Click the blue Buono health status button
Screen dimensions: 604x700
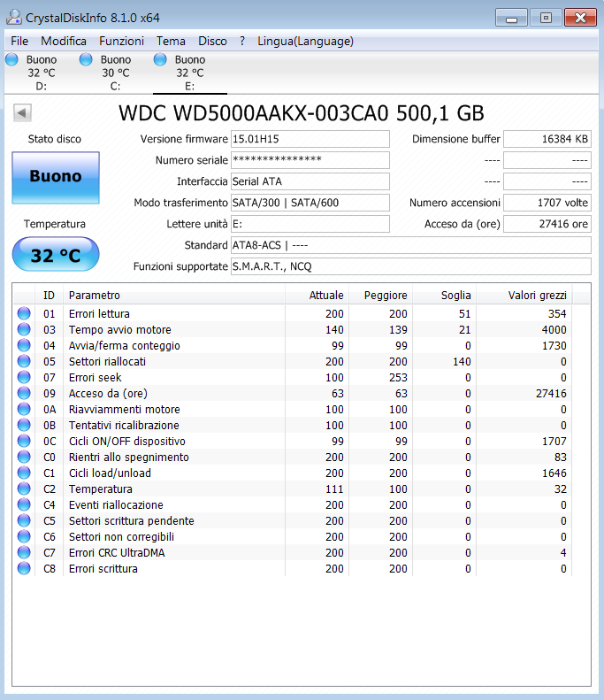(x=56, y=177)
